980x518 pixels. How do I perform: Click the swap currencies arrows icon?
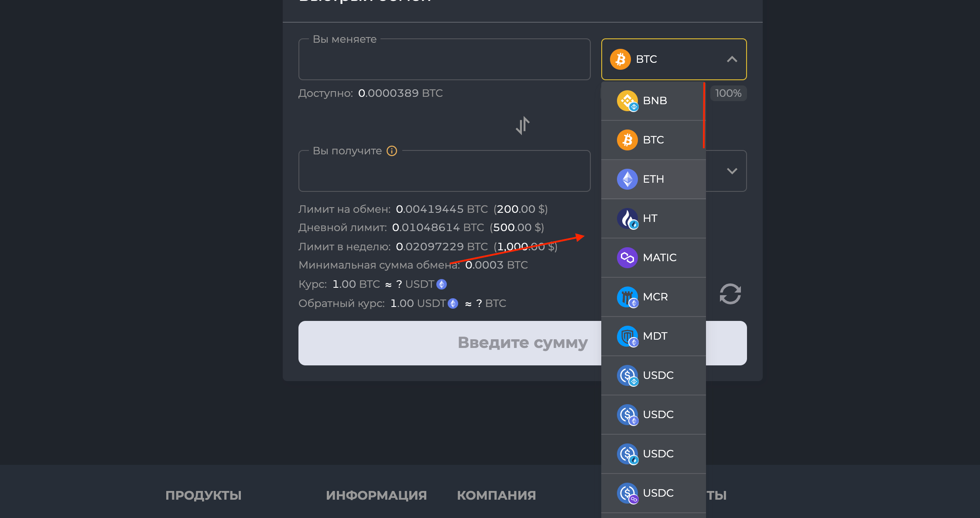point(522,126)
